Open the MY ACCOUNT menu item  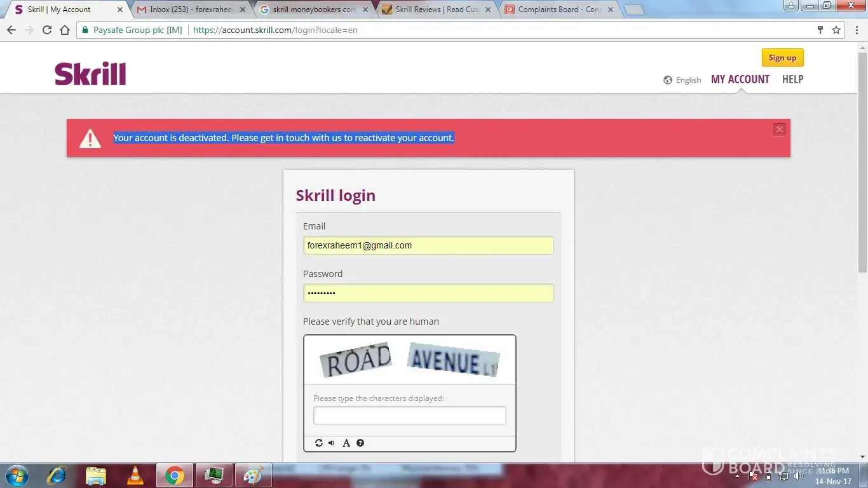(740, 79)
